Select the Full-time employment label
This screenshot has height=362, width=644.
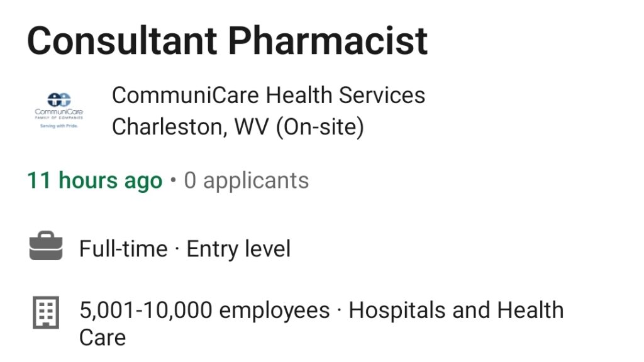pos(124,249)
